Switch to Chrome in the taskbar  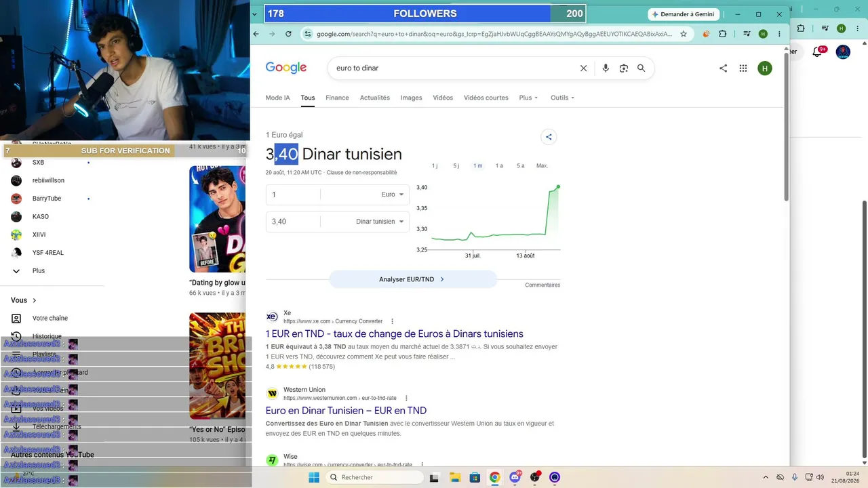495,477
